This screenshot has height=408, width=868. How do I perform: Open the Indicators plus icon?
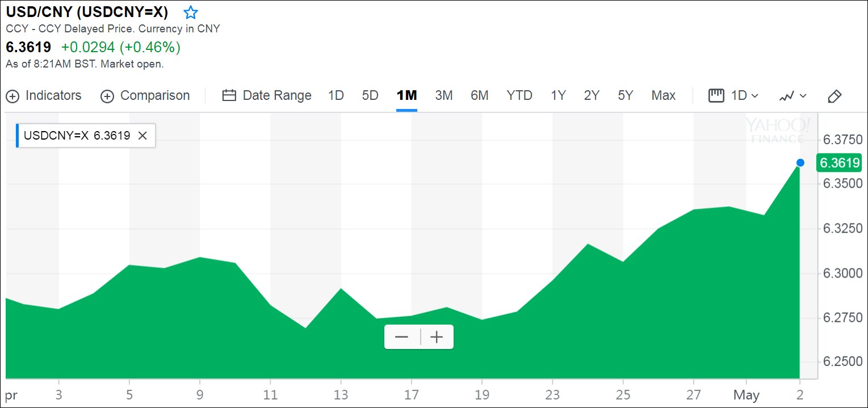(x=12, y=96)
